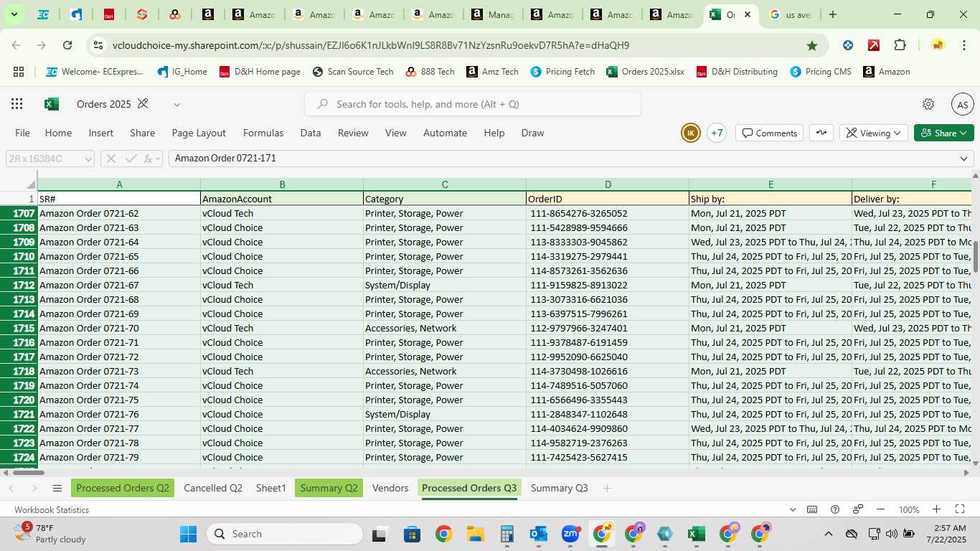
Task: Click the green Share button
Action: coord(944,133)
